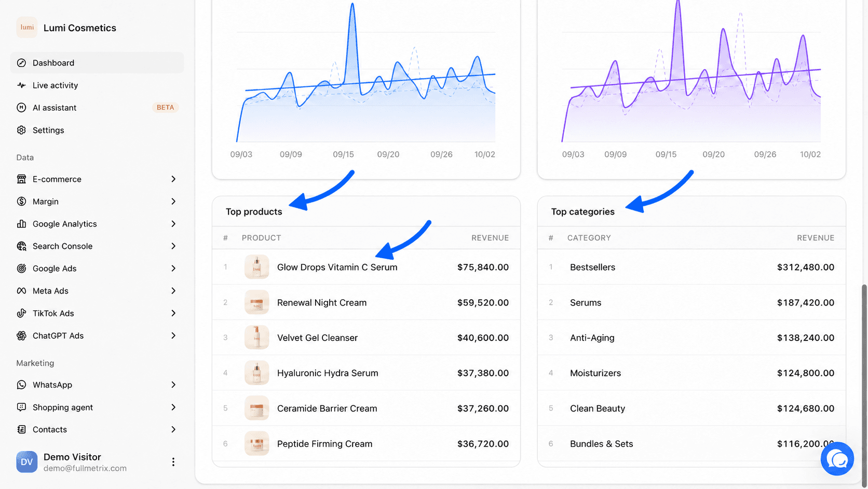Image resolution: width=868 pixels, height=489 pixels.
Task: Expand the ChatGPT Ads section
Action: (173, 335)
